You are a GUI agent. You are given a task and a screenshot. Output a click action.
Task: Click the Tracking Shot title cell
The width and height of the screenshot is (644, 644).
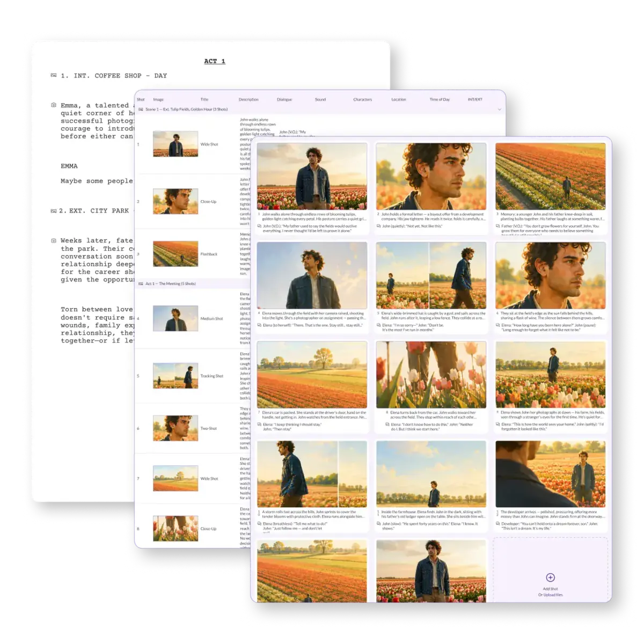212,376
